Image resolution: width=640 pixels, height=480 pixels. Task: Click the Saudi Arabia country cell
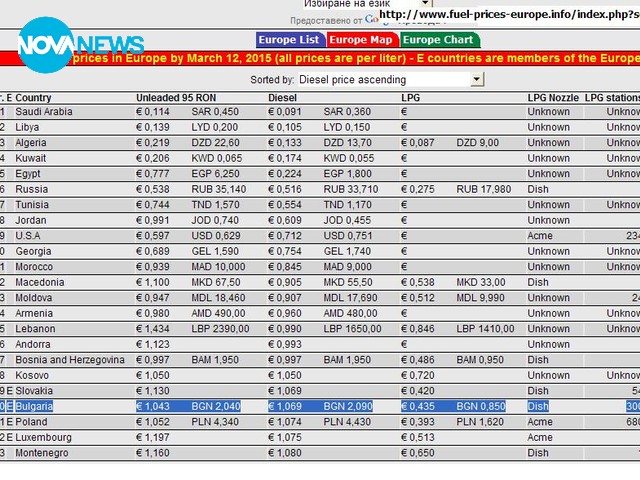44,112
